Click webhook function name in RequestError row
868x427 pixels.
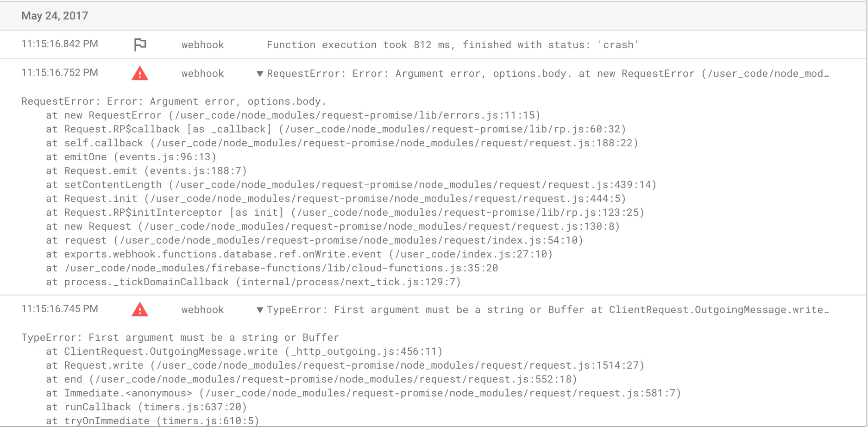[x=202, y=74]
